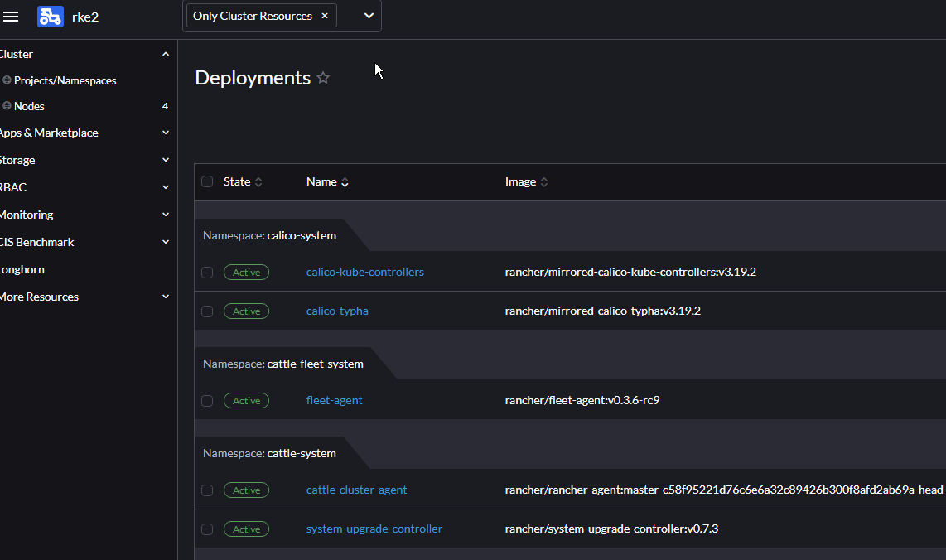
Task: Select Longhorn in the sidebar
Action: point(22,268)
